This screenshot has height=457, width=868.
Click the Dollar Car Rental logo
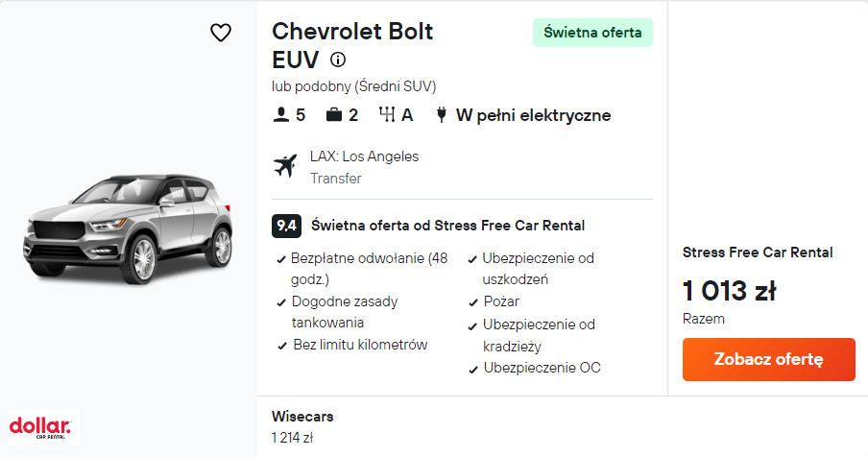[x=40, y=426]
